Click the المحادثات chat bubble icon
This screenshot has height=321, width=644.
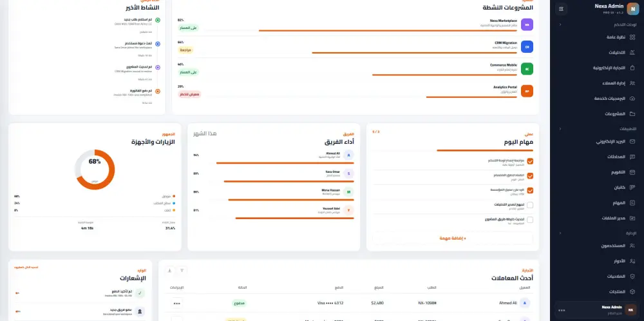click(x=632, y=157)
